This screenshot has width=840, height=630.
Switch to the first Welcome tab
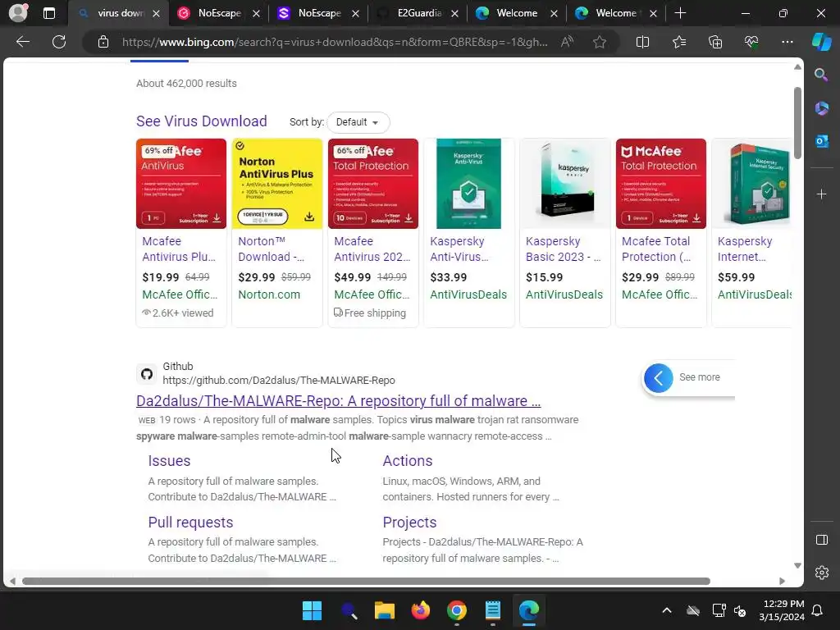coord(517,13)
